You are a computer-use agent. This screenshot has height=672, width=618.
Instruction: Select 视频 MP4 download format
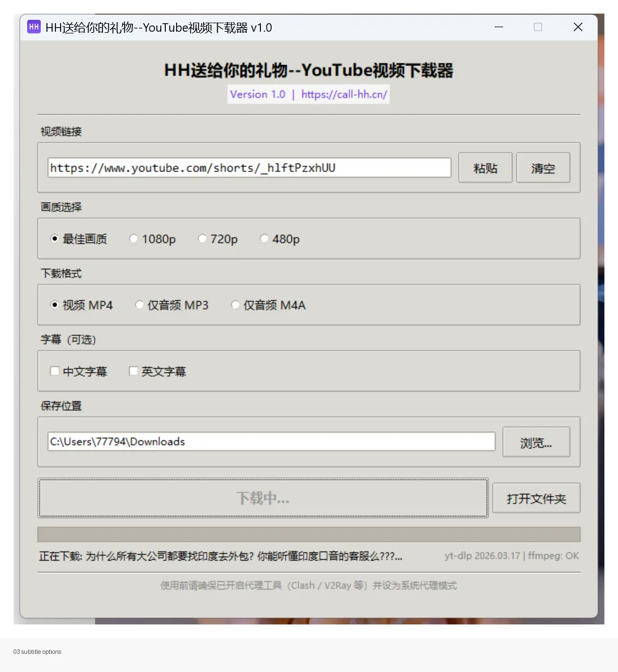[x=54, y=305]
